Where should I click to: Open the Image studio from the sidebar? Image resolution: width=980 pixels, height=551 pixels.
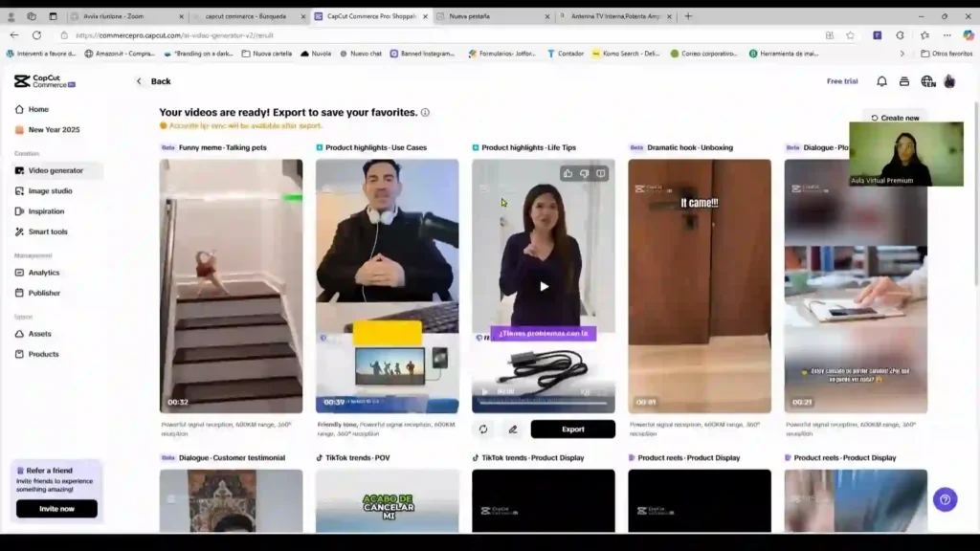pos(44,190)
